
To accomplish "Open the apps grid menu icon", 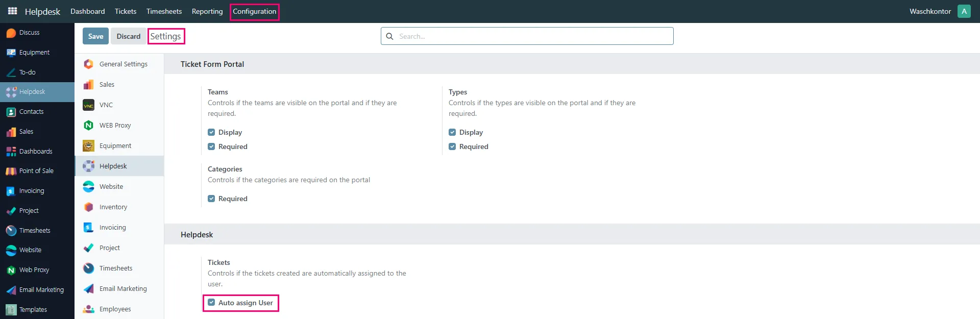I will pos(13,11).
